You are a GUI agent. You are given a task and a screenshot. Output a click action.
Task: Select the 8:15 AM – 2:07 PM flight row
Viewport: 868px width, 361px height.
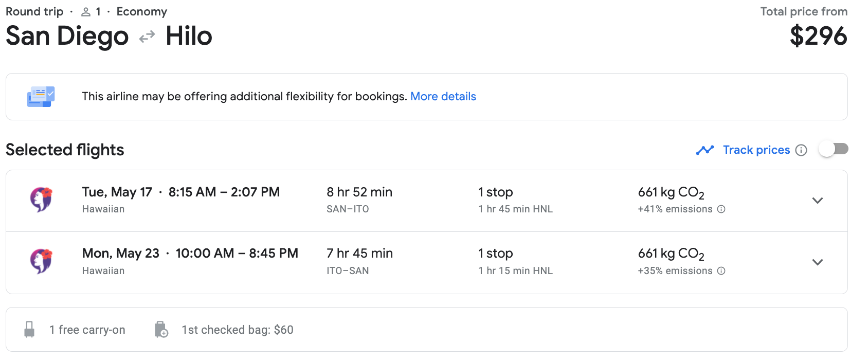click(x=224, y=192)
